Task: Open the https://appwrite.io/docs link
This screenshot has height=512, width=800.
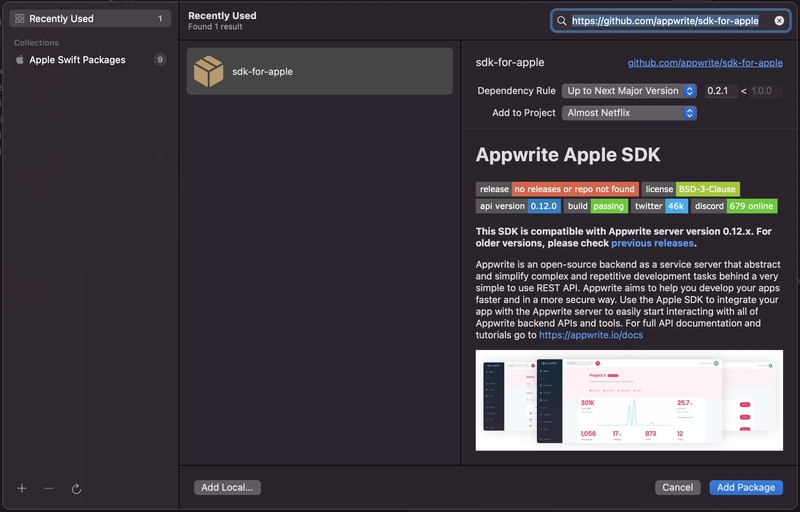Action: coord(591,335)
